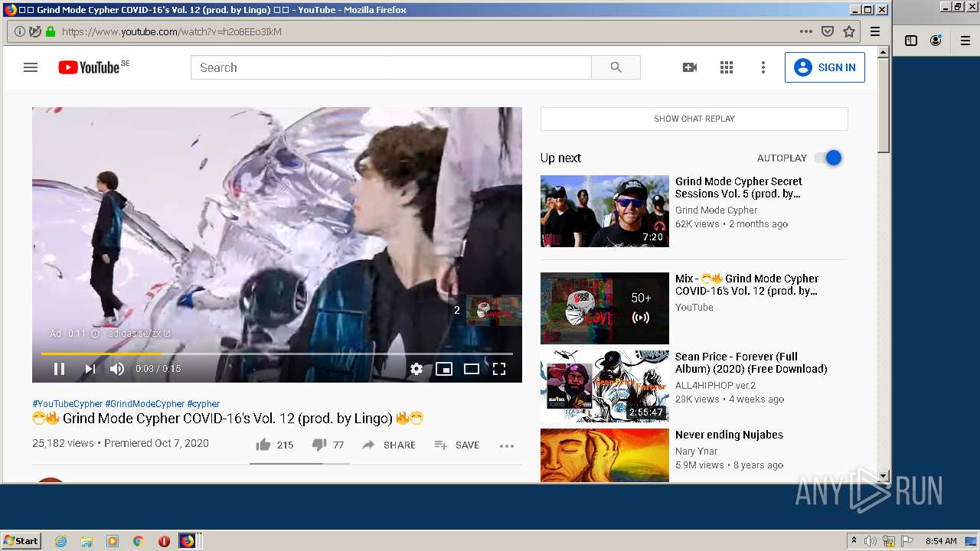Viewport: 980px width, 551px height.
Task: Toggle the AUTOPLAY switch
Action: (828, 158)
